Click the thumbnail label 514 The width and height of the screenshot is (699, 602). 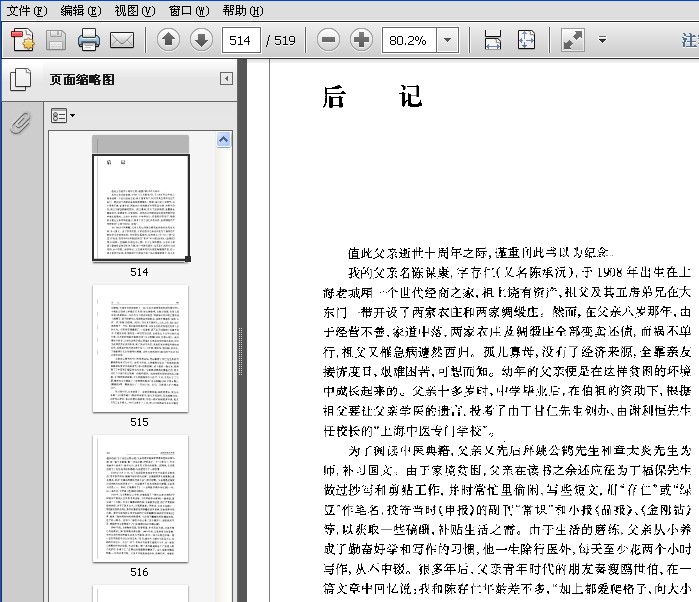[x=139, y=272]
